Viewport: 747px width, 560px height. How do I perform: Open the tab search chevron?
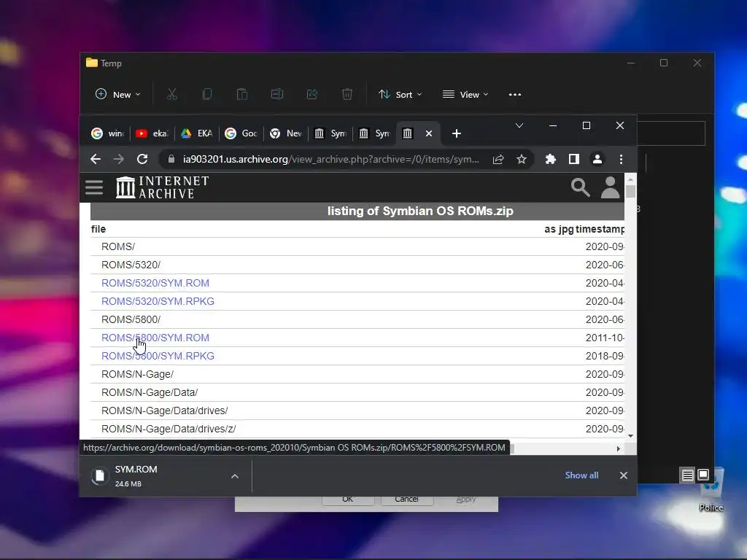pos(519,125)
